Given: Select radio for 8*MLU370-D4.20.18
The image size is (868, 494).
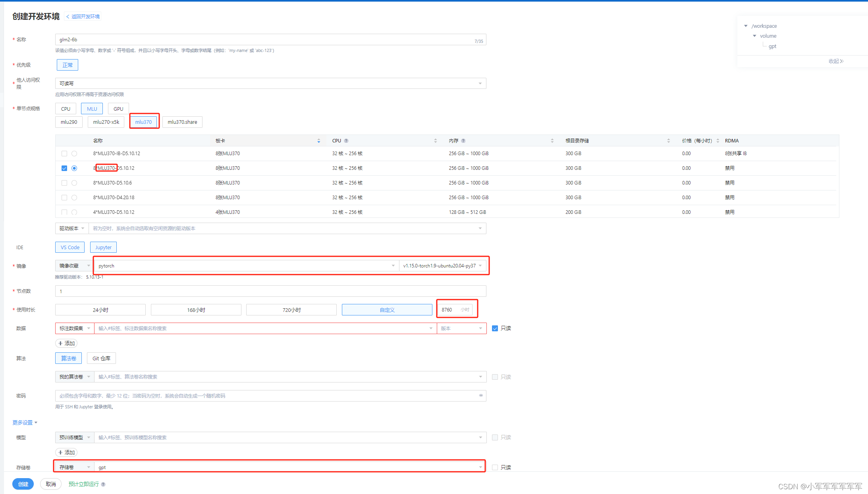Looking at the screenshot, I should click(74, 198).
